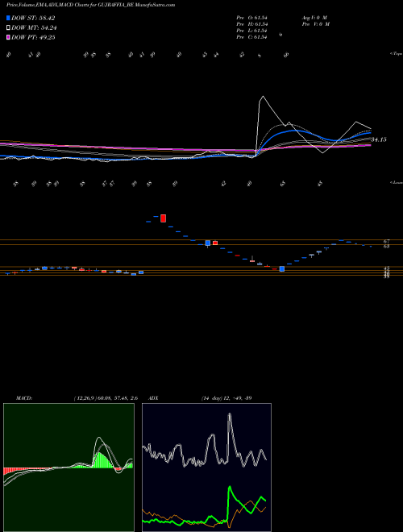The width and height of the screenshot is (403, 532).
Task: Click the white price spike peak on EMA chart
Action: click(x=262, y=97)
